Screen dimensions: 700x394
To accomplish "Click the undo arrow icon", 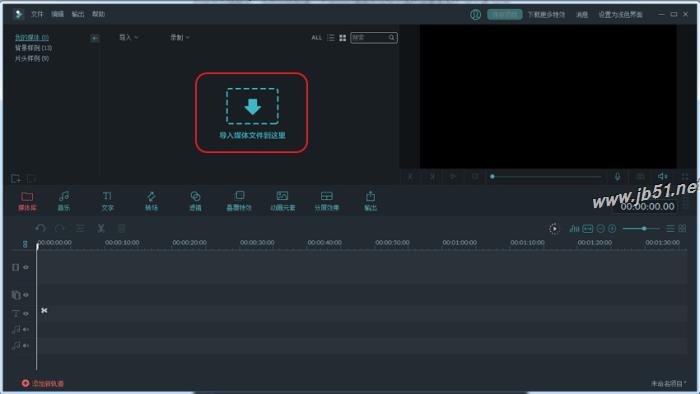I will click(x=41, y=228).
